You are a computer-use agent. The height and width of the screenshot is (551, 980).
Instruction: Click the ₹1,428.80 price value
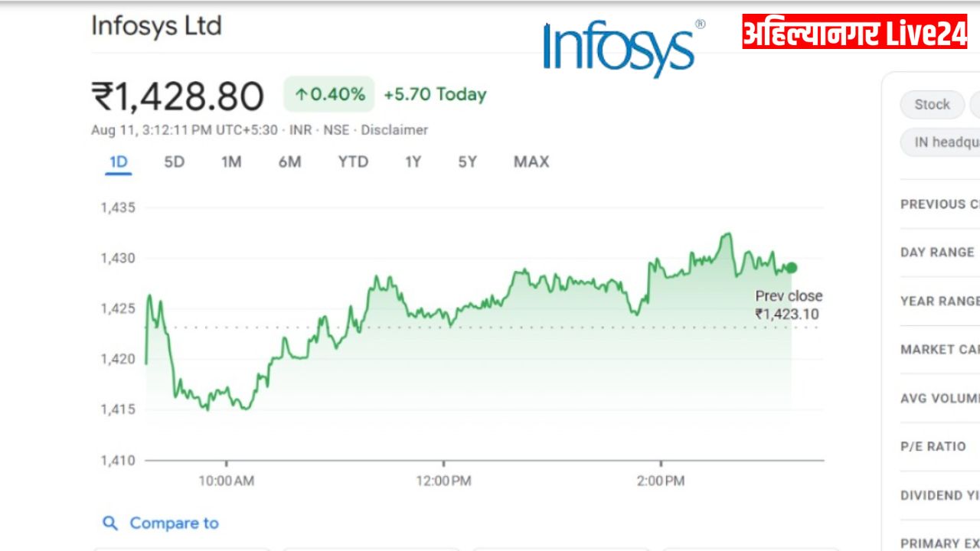(178, 96)
